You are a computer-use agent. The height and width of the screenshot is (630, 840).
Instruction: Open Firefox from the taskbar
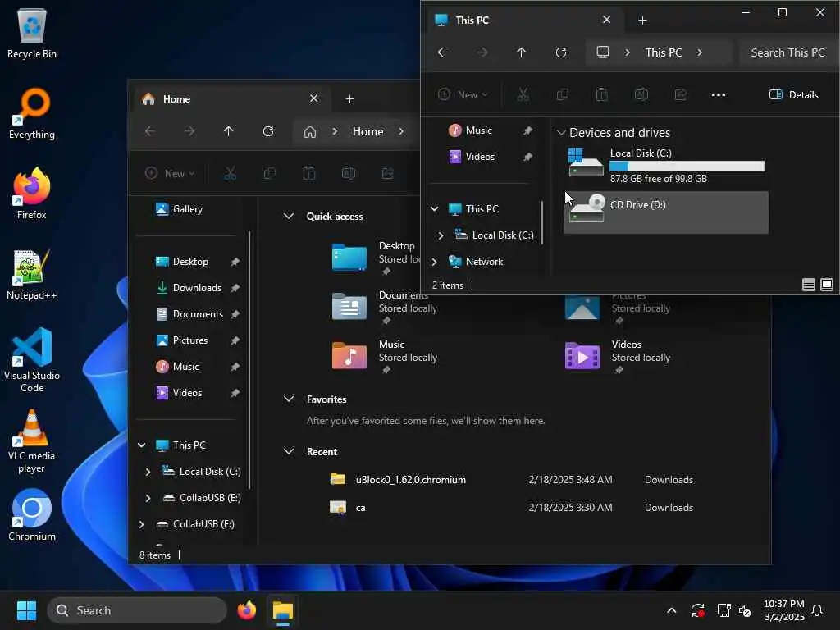pyautogui.click(x=246, y=610)
